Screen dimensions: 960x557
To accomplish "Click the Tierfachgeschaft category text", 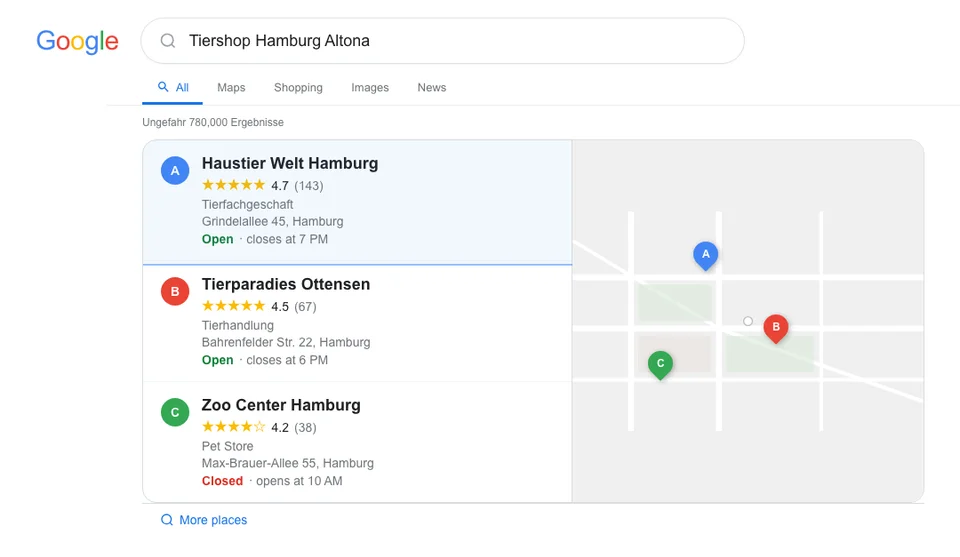I will coord(247,204).
